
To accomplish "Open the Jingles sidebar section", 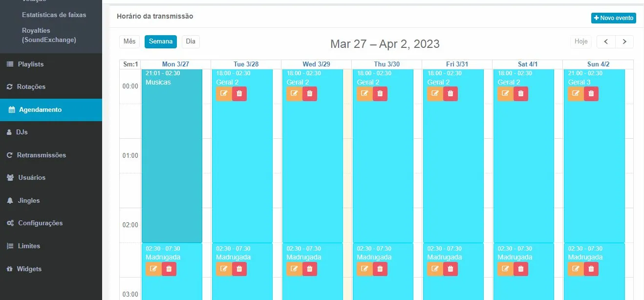I will click(29, 200).
